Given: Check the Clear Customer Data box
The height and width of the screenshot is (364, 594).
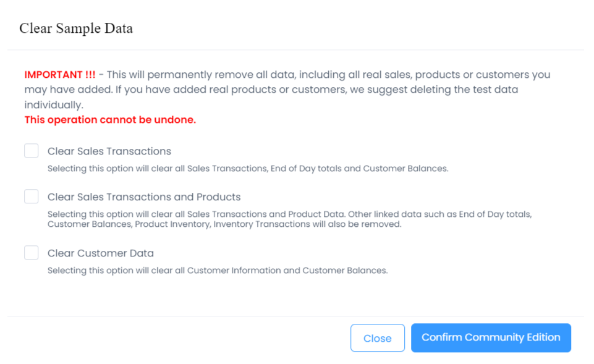Looking at the screenshot, I should (x=32, y=253).
